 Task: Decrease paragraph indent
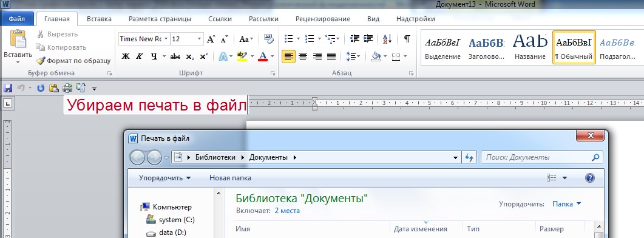click(x=354, y=39)
